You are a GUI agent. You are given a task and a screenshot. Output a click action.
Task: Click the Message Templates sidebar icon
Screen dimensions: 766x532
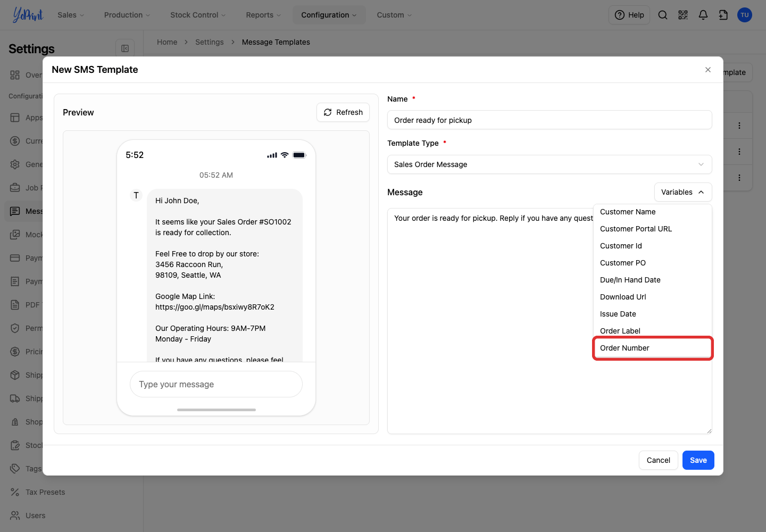tap(15, 211)
